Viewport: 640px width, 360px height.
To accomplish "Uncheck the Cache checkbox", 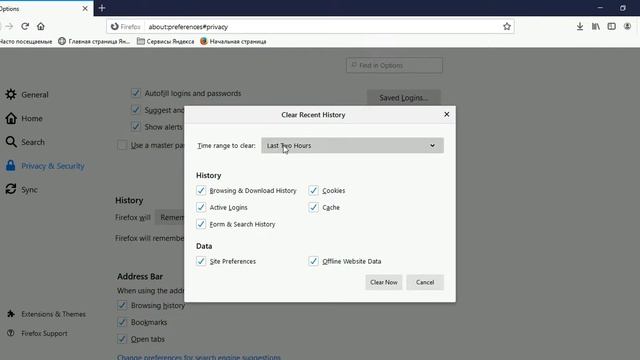I will [x=313, y=207].
